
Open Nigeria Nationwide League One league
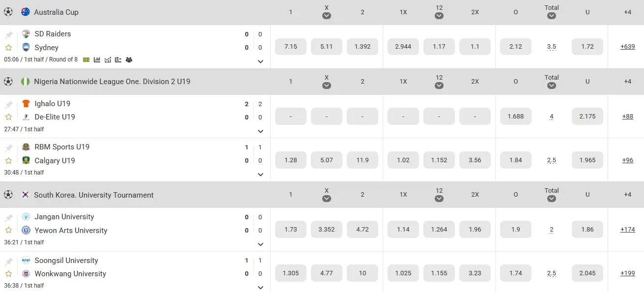(x=112, y=82)
